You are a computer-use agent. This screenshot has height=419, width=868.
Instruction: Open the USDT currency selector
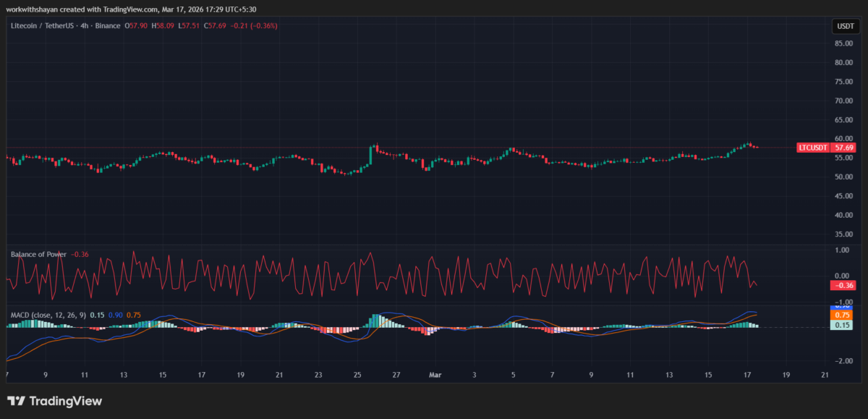coord(845,26)
